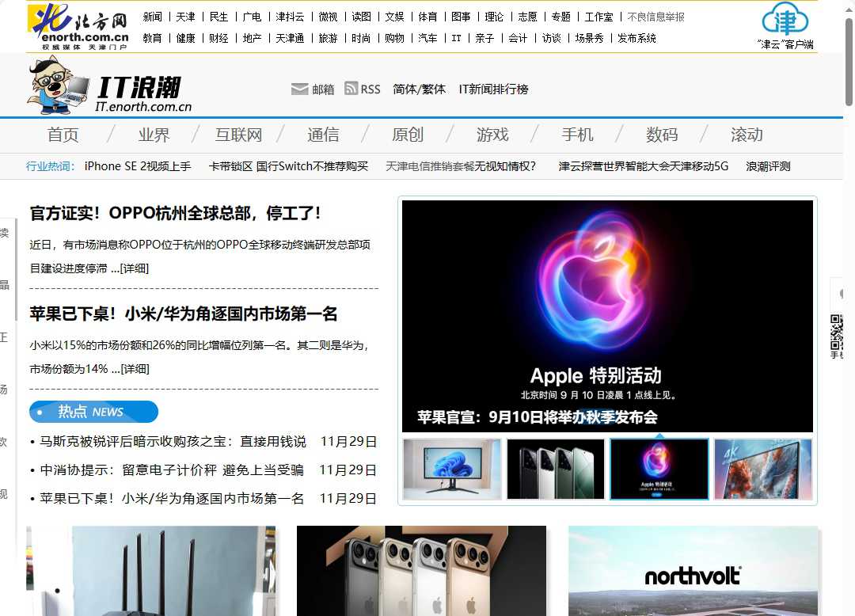Open 场景秀 in the second menu row
The width and height of the screenshot is (855, 616).
[589, 38]
